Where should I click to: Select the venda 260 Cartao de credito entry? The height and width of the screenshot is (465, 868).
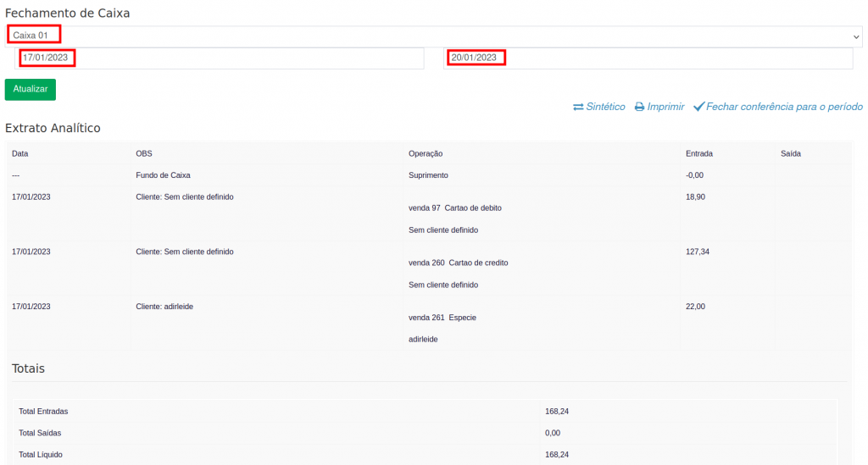458,263
